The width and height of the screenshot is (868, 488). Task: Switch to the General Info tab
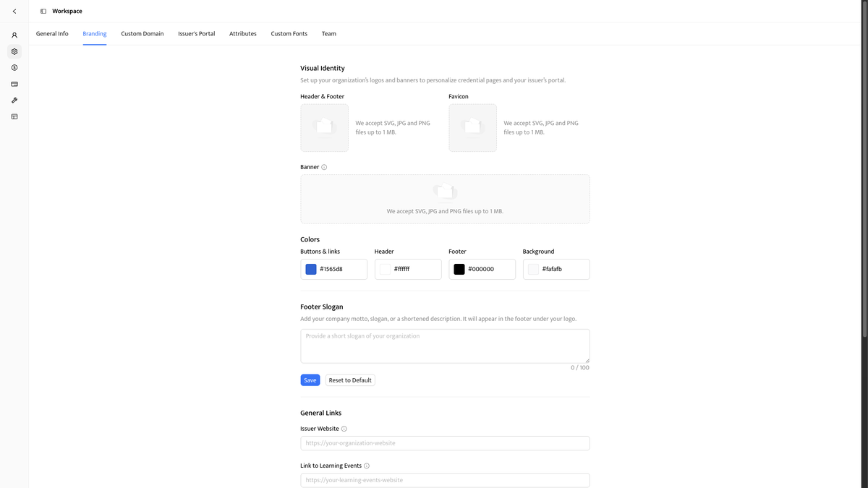pyautogui.click(x=52, y=34)
